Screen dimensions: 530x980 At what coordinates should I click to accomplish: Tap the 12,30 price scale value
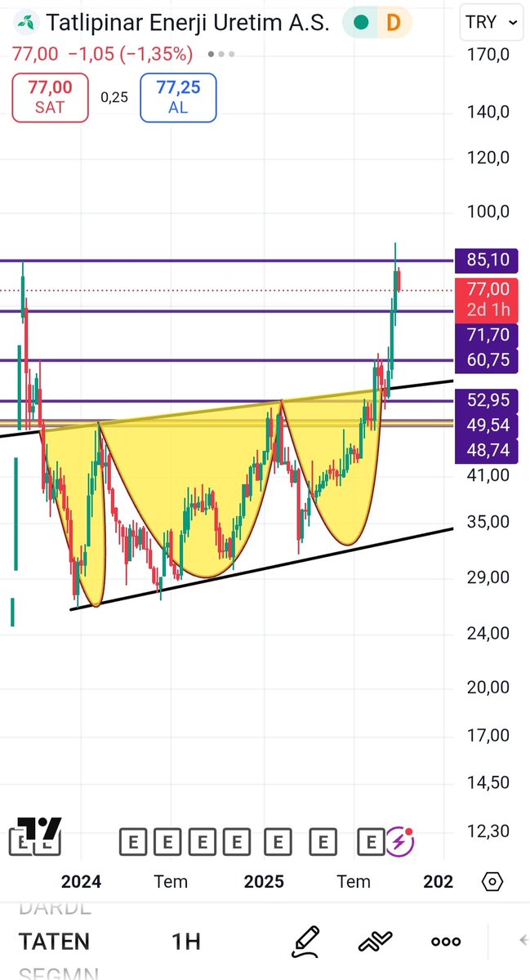pyautogui.click(x=488, y=831)
